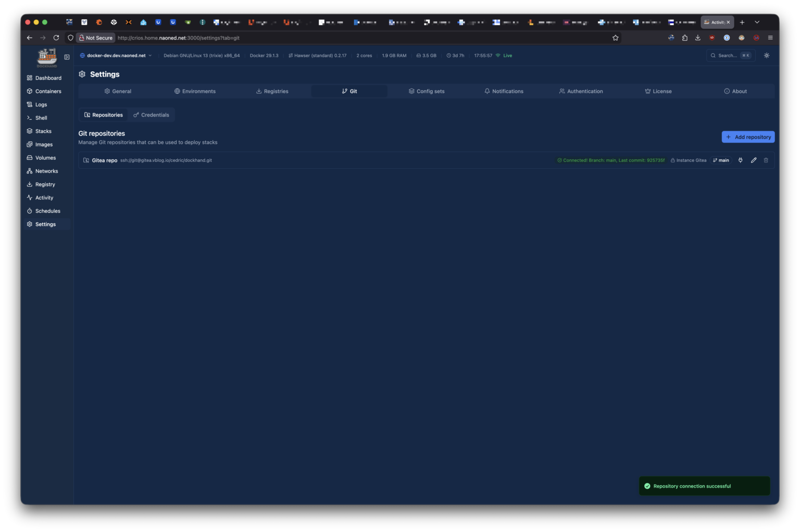This screenshot has width=800, height=532.
Task: Bookmark this page with the star icon
Action: (615, 38)
